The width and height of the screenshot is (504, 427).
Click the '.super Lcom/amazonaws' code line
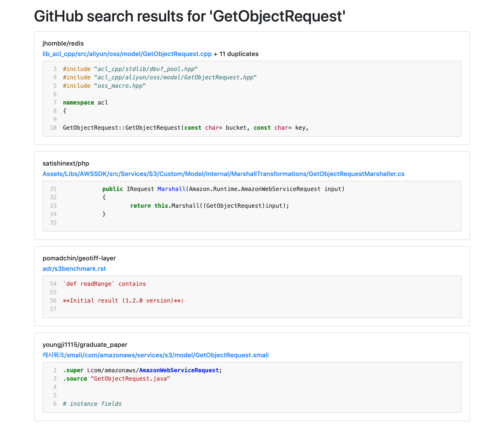(142, 370)
